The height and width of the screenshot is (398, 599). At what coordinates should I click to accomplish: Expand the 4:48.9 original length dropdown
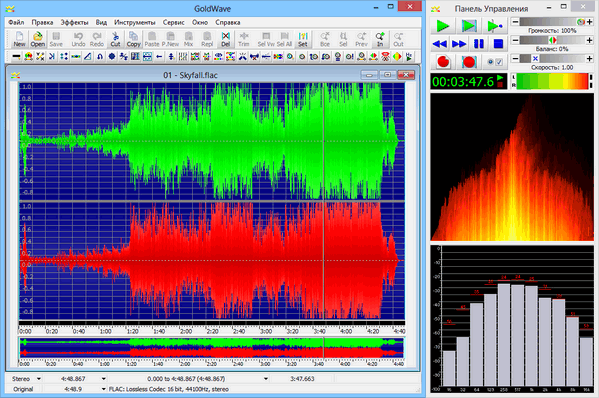pos(104,389)
